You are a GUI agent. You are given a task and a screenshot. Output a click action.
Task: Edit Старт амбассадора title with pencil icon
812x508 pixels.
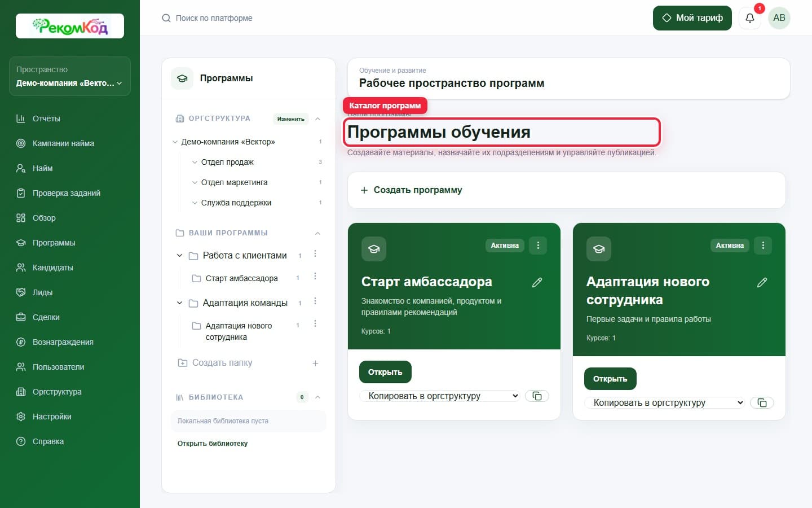coord(537,282)
